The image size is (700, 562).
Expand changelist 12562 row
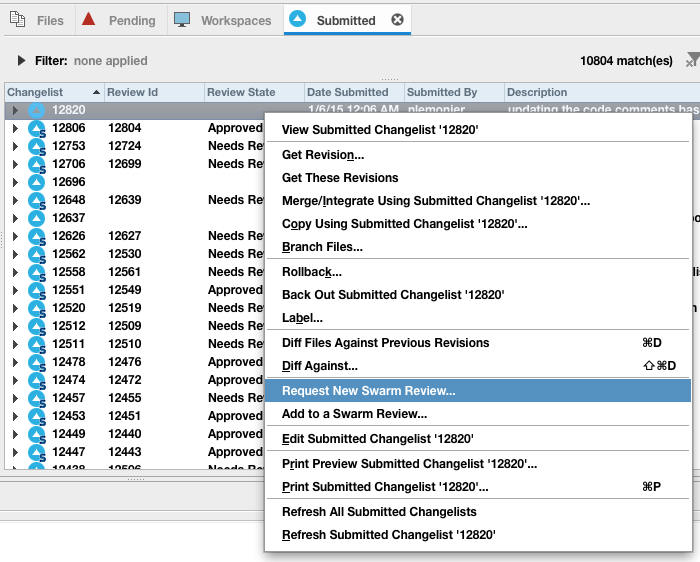pos(15,254)
